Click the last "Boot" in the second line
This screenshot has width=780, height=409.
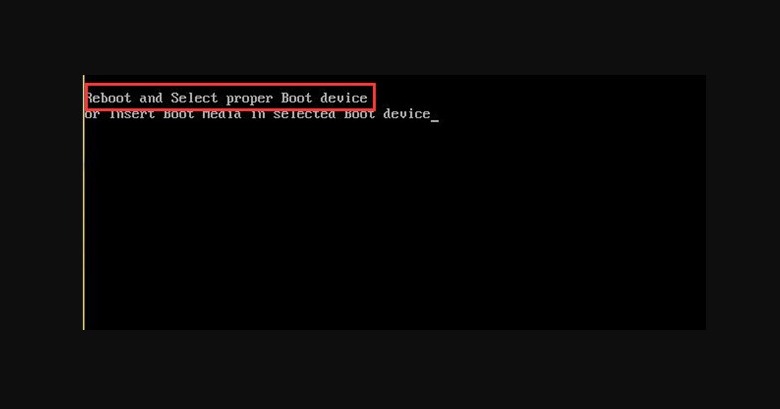tap(359, 114)
